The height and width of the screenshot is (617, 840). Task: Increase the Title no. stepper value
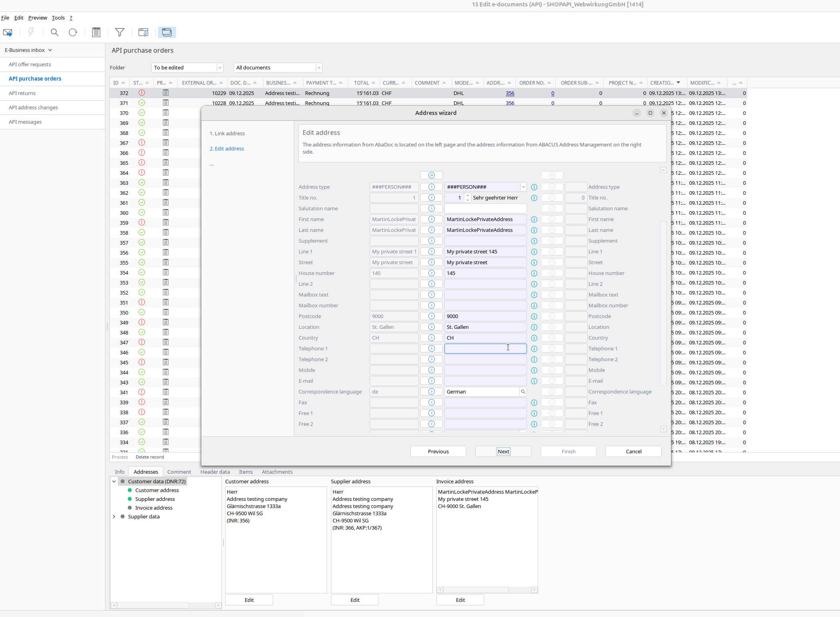point(468,196)
